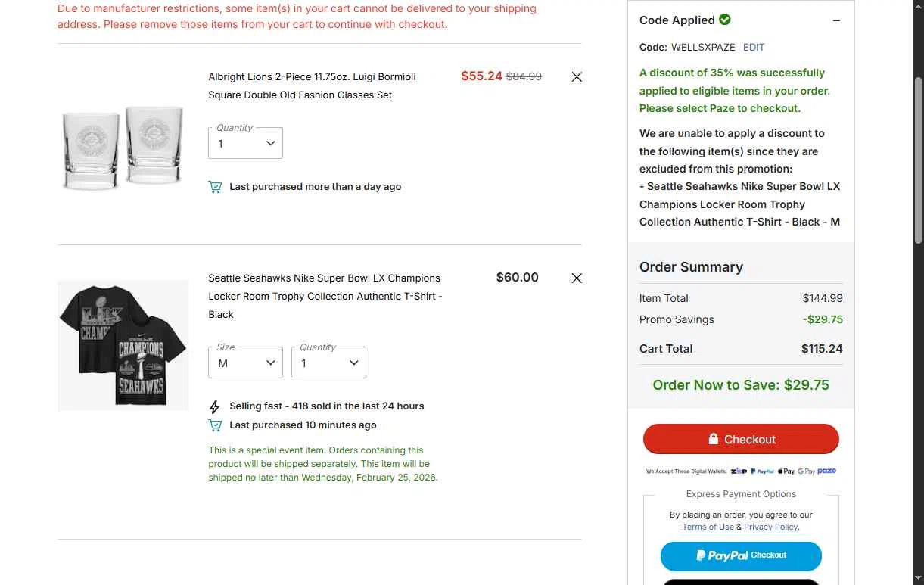Click the Selling fast lightning bolt icon
This screenshot has width=924, height=585.
(x=215, y=406)
